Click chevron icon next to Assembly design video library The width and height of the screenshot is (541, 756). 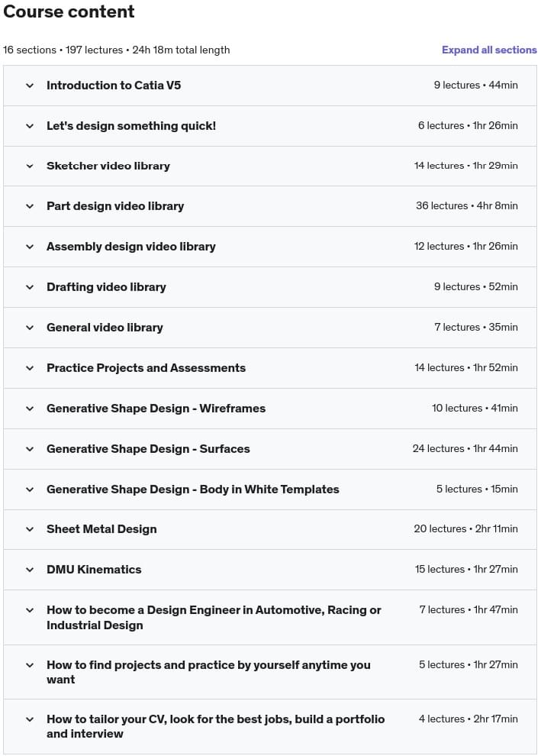pos(30,247)
